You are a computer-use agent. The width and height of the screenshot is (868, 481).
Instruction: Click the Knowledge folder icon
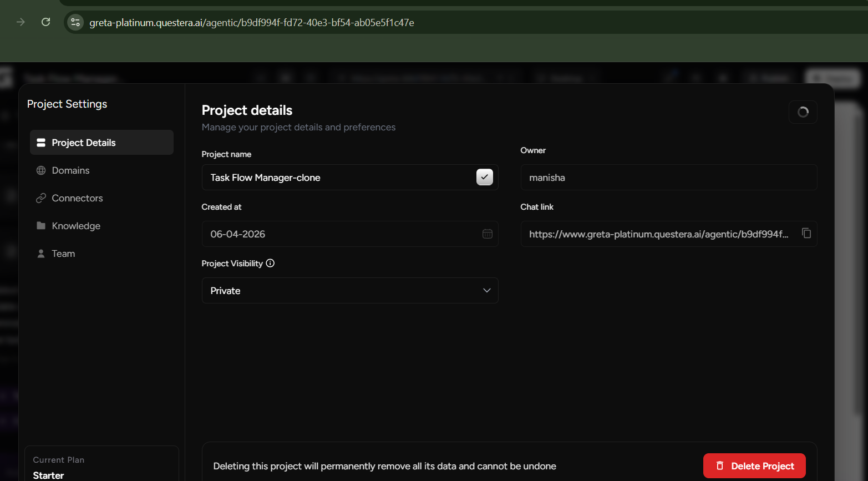click(x=41, y=226)
